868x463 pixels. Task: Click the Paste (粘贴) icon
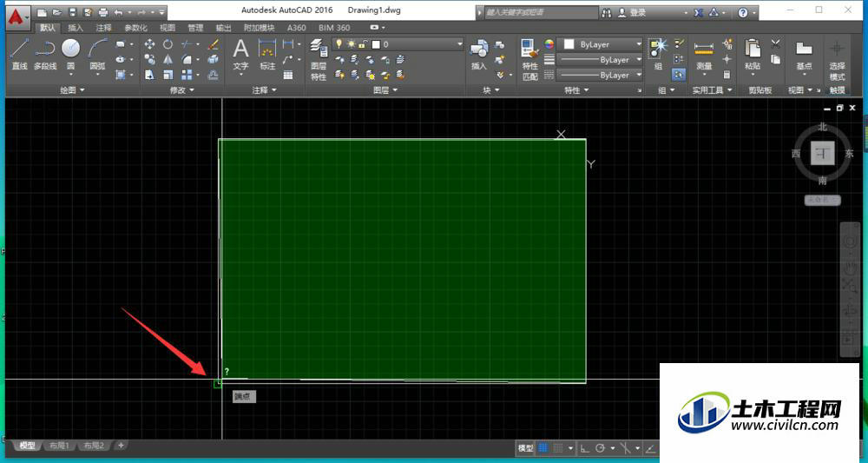click(753, 54)
